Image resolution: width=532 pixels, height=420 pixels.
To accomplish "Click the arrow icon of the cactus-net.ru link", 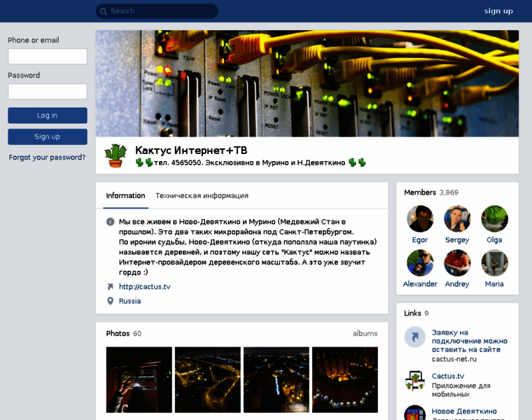I will (414, 337).
